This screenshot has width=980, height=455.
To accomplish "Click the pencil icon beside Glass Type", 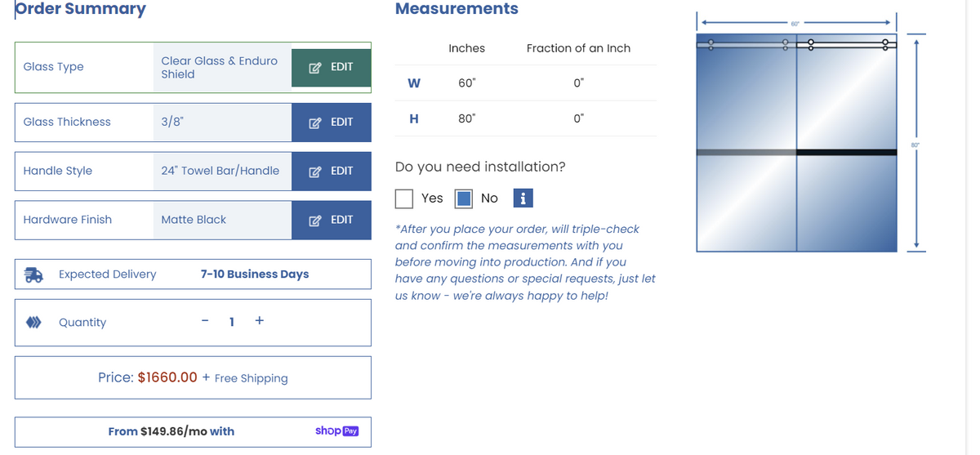I will (x=315, y=67).
